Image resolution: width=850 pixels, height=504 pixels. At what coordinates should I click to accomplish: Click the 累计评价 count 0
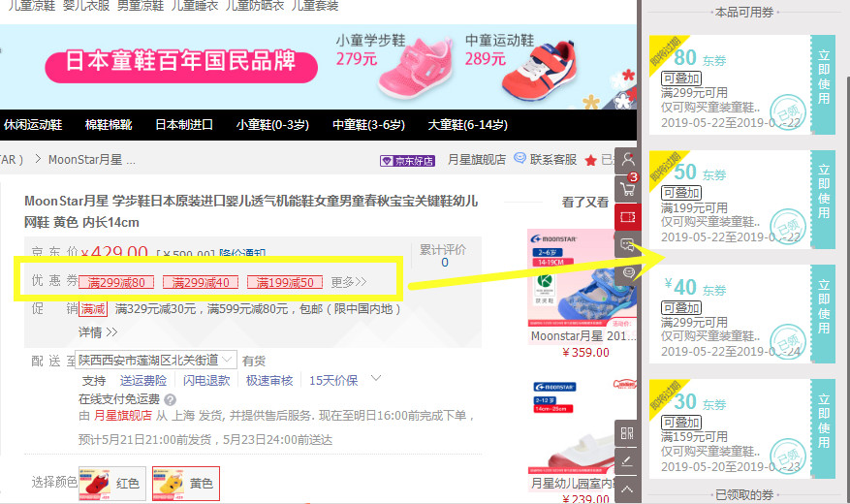(x=445, y=263)
